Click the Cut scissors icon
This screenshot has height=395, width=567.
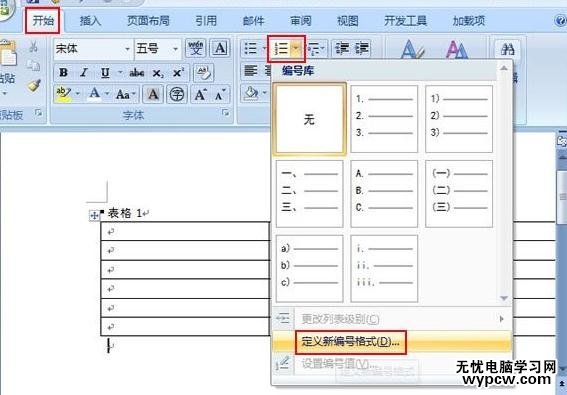(x=33, y=47)
